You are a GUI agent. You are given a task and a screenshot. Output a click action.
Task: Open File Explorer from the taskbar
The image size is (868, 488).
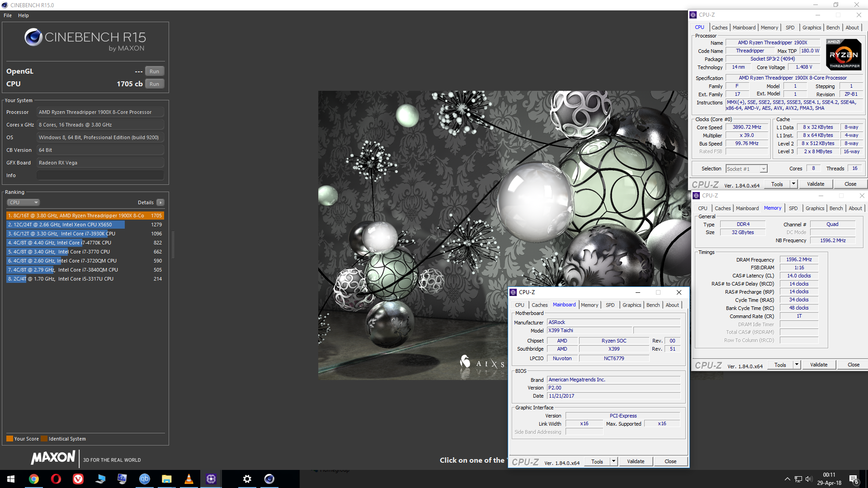point(166,479)
